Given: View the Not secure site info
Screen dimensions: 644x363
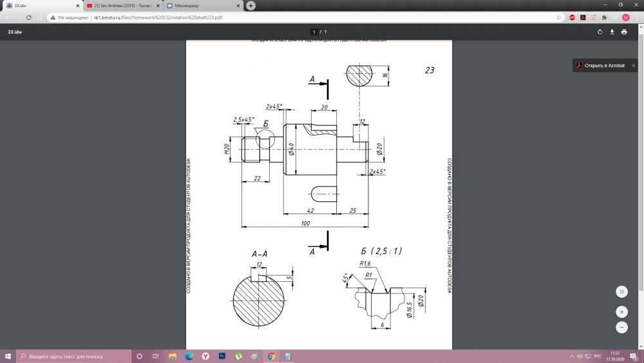Looking at the screenshot, I should click(x=70, y=17).
